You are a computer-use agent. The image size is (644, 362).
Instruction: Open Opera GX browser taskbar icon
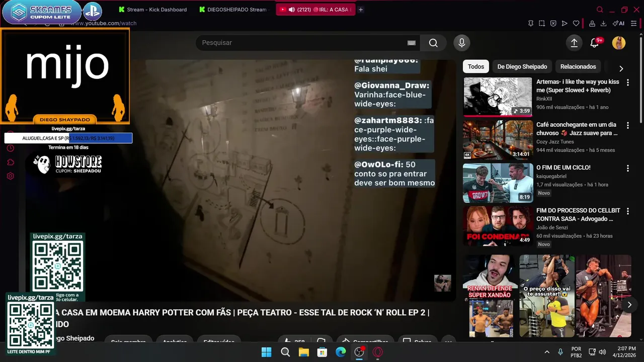tap(378, 352)
